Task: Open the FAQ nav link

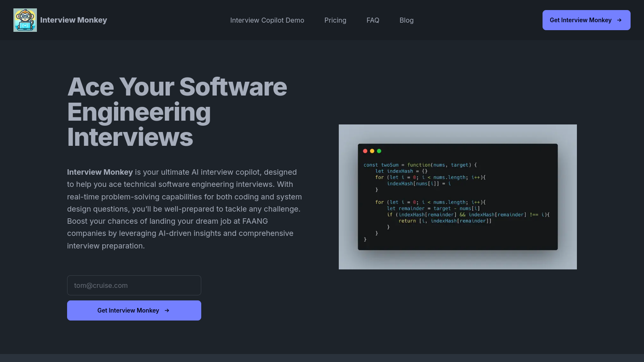Action: [373, 20]
